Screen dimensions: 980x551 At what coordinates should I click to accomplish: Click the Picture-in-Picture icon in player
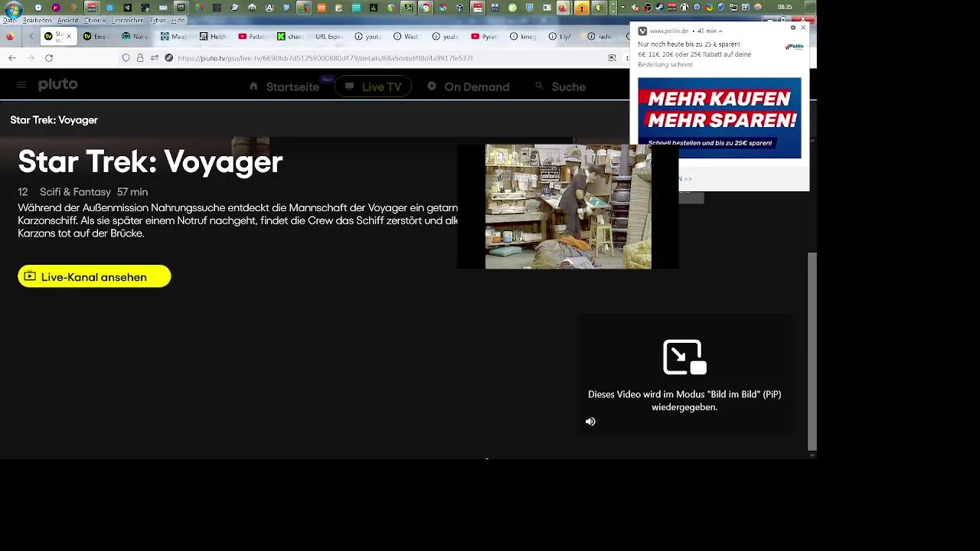click(x=684, y=357)
